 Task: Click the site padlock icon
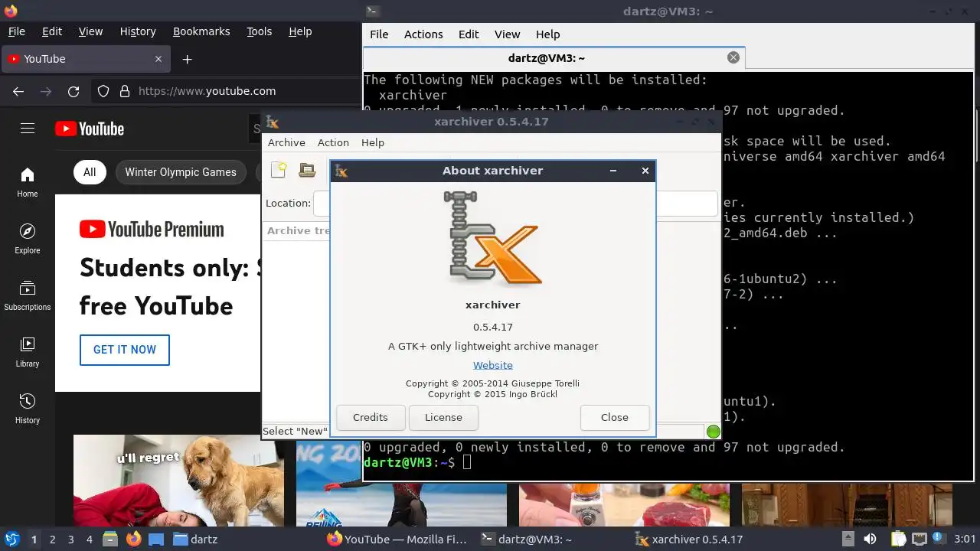(125, 91)
